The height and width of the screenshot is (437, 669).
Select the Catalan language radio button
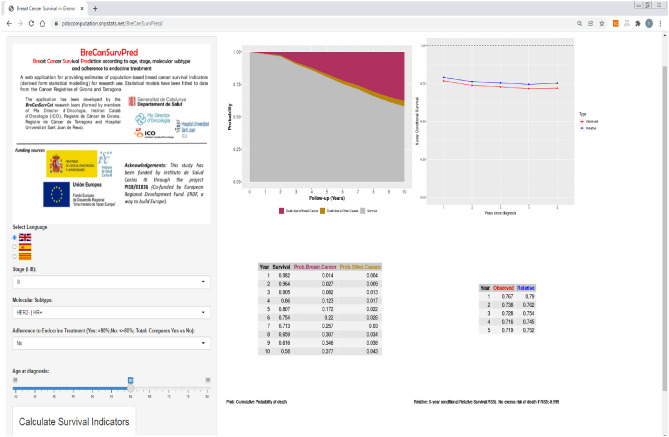pyautogui.click(x=15, y=256)
